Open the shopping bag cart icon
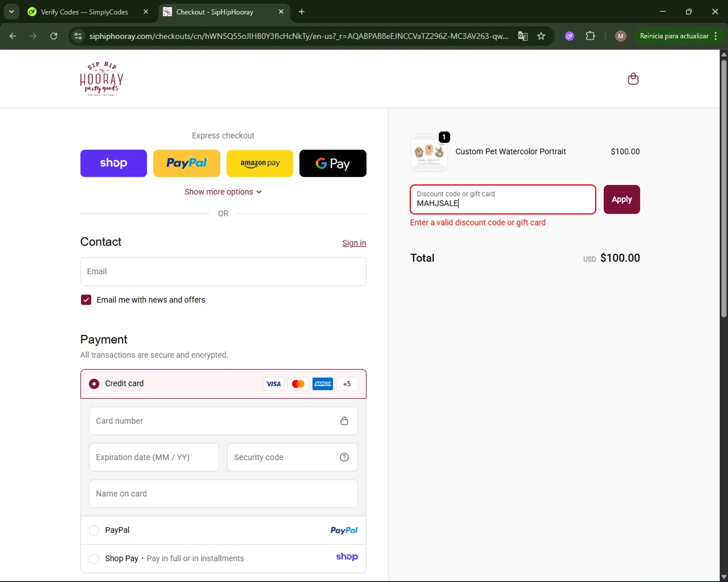Image resolution: width=728 pixels, height=582 pixels. pyautogui.click(x=633, y=79)
